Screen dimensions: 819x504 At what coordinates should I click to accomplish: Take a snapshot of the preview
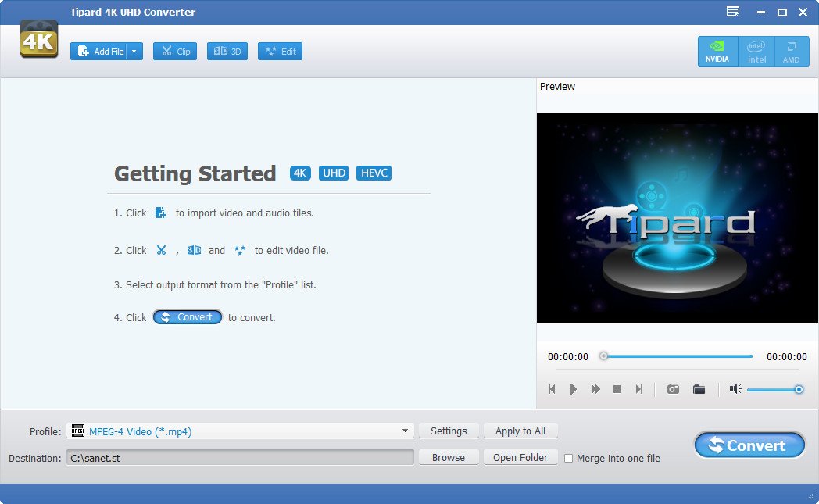(x=672, y=388)
